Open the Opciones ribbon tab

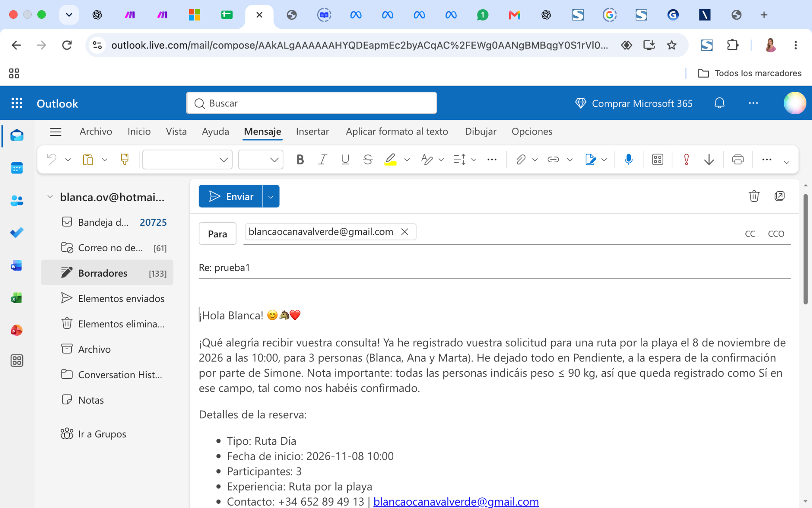point(532,131)
